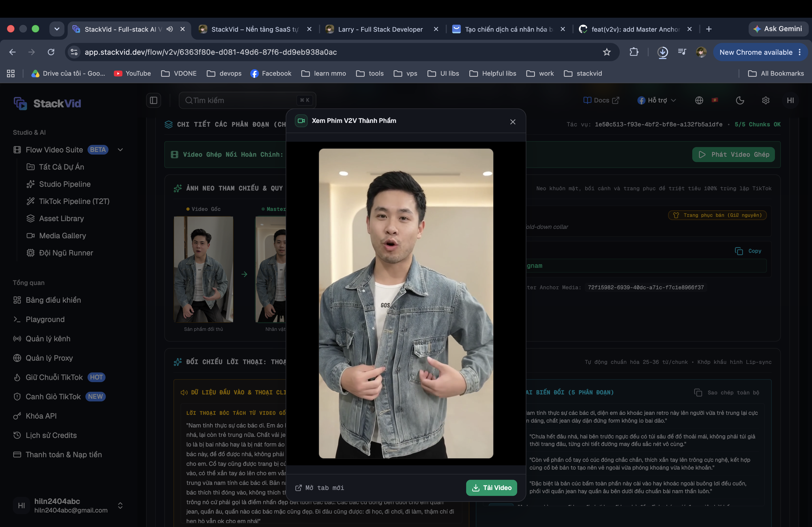Image resolution: width=812 pixels, height=527 pixels.
Task: Click Sao chép toàn bộ copy icon
Action: [x=698, y=392]
